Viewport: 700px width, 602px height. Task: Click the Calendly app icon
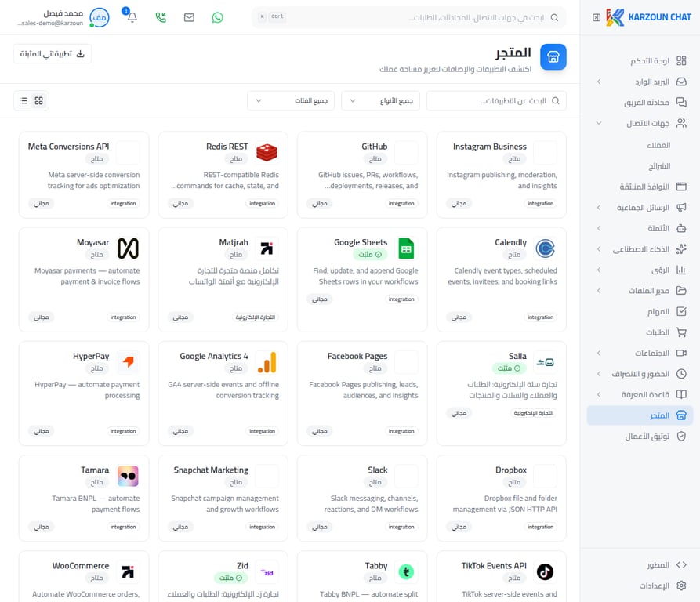coord(545,248)
